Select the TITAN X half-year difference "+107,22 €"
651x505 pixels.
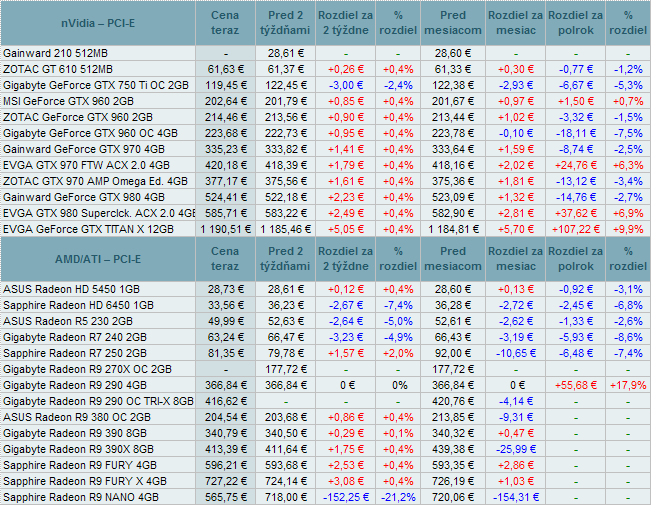point(575,229)
